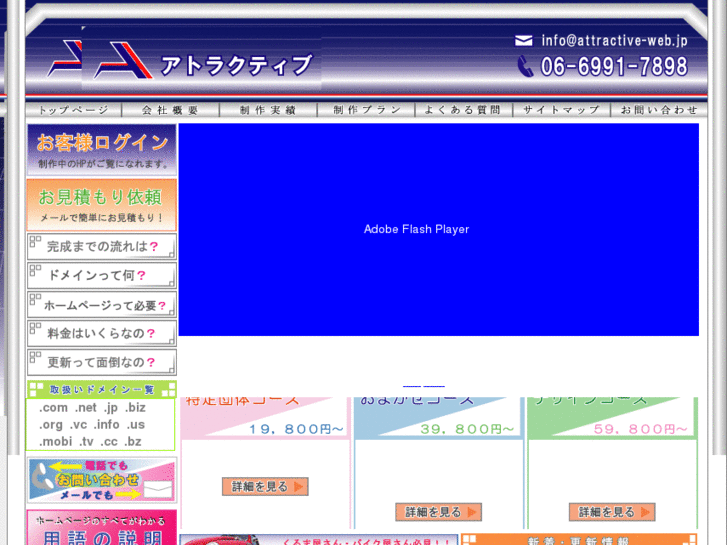Image resolution: width=727 pixels, height=545 pixels.
Task: Click the くるま屋さん・バイク屋さん必見 banner
Action: point(319,540)
